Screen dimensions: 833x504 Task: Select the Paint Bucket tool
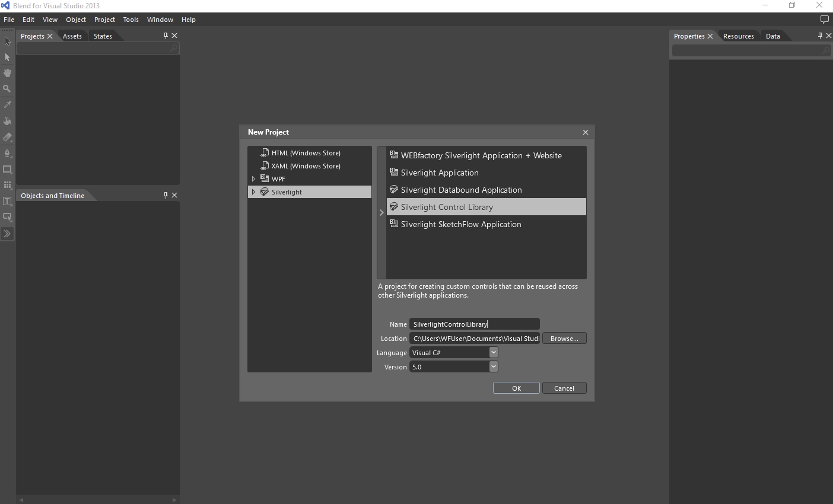[x=7, y=121]
